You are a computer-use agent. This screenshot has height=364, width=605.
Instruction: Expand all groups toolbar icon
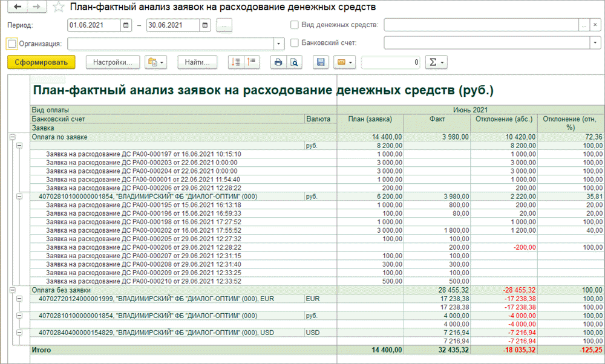(236, 62)
